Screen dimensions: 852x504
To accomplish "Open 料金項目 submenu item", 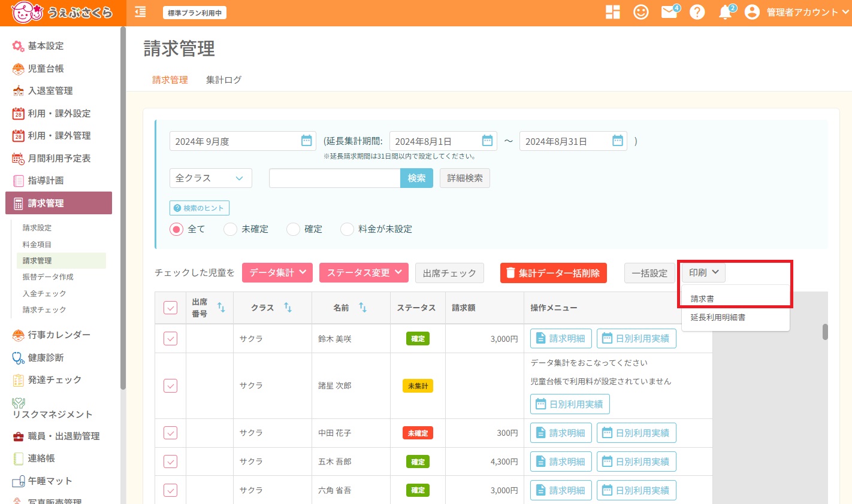I will click(x=37, y=245).
